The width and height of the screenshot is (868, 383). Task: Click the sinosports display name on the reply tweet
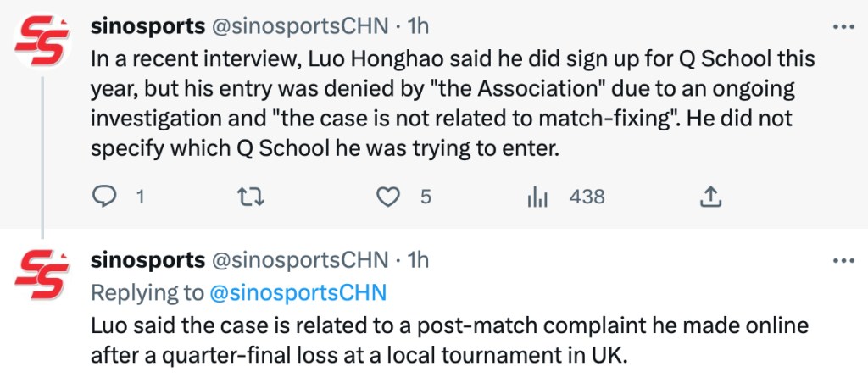[147, 259]
